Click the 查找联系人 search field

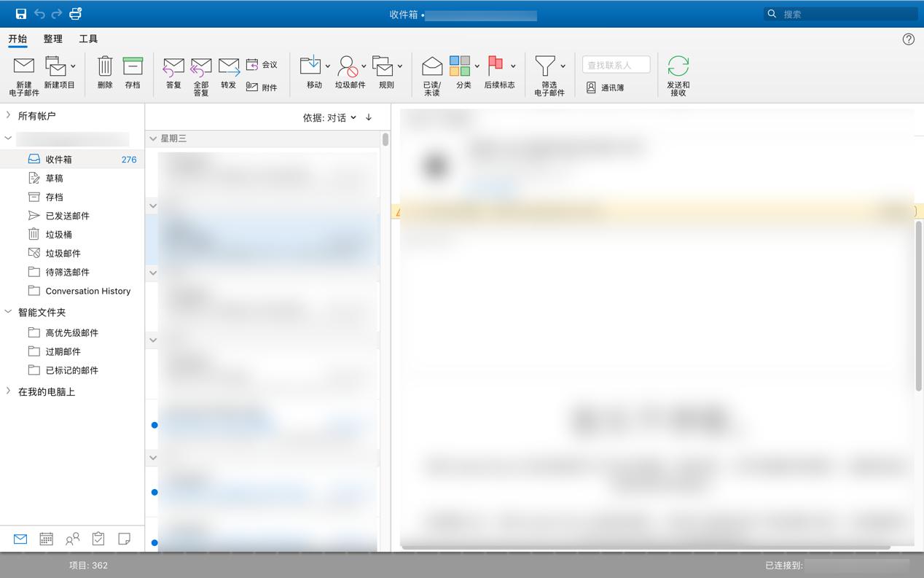tap(615, 64)
